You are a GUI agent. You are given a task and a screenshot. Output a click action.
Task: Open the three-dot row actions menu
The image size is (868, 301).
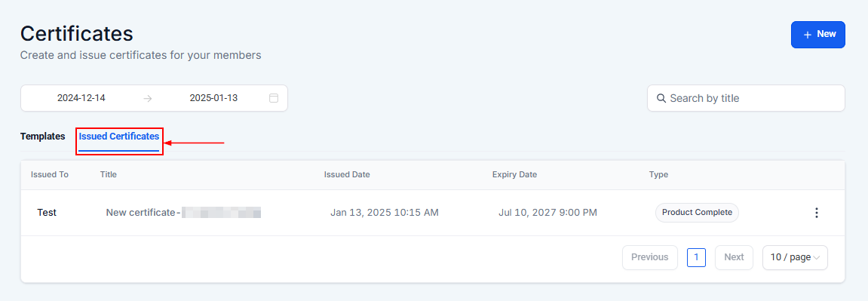(x=816, y=213)
